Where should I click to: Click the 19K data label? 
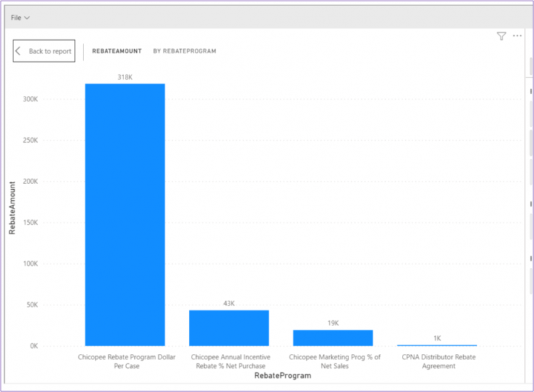click(x=332, y=323)
